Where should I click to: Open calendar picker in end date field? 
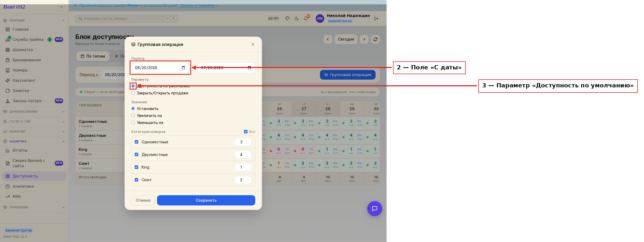pyautogui.click(x=249, y=68)
